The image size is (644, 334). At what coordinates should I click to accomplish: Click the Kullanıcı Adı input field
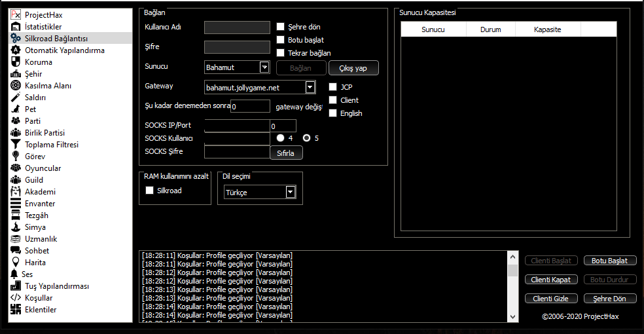[237, 27]
